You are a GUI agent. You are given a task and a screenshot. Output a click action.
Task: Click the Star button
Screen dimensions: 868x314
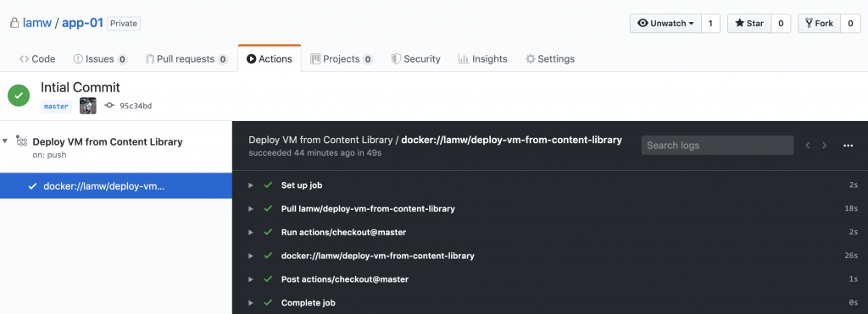click(x=749, y=23)
